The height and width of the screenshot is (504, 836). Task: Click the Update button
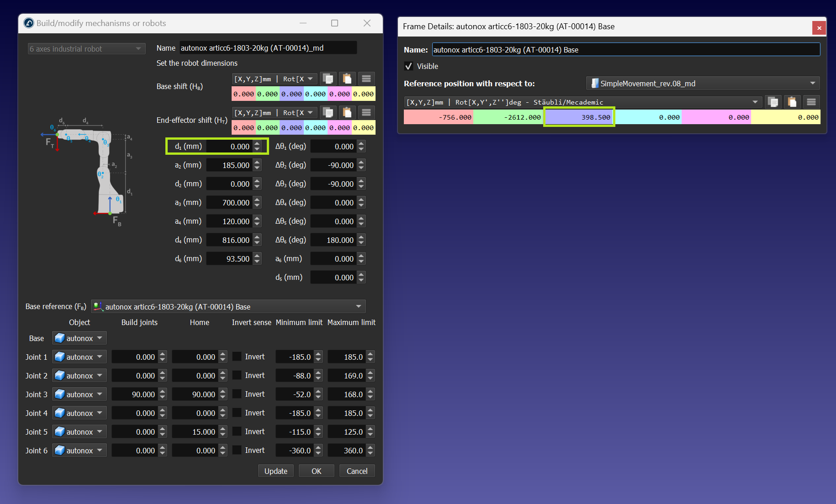click(275, 471)
